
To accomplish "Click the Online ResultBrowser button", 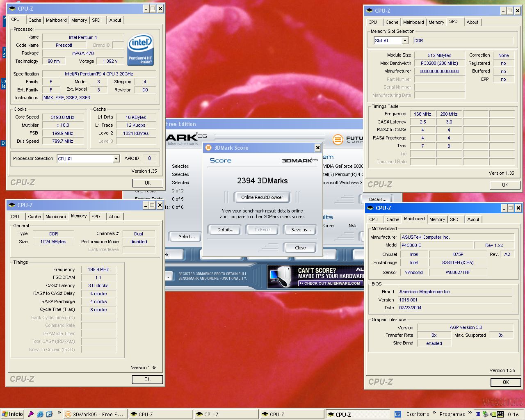I will point(262,197).
